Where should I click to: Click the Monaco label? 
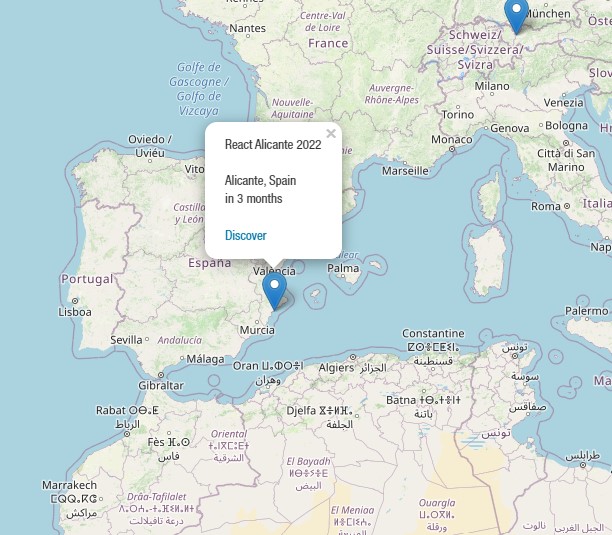452,139
